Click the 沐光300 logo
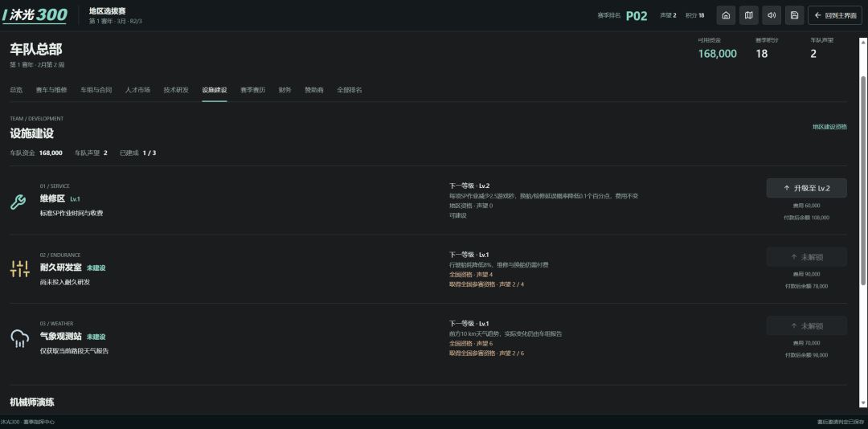This screenshot has height=429, width=868. [35, 15]
